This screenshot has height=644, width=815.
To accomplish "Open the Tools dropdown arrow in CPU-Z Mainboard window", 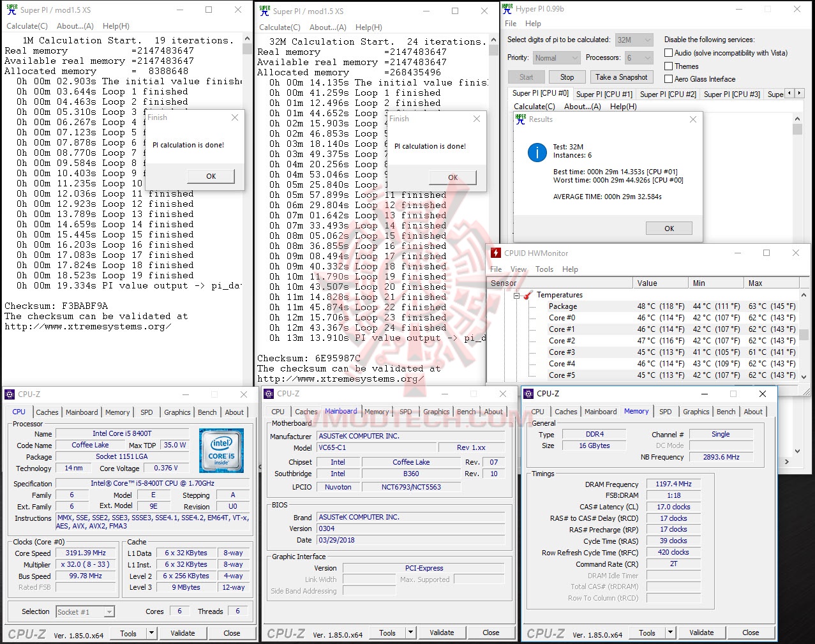I will tap(410, 633).
